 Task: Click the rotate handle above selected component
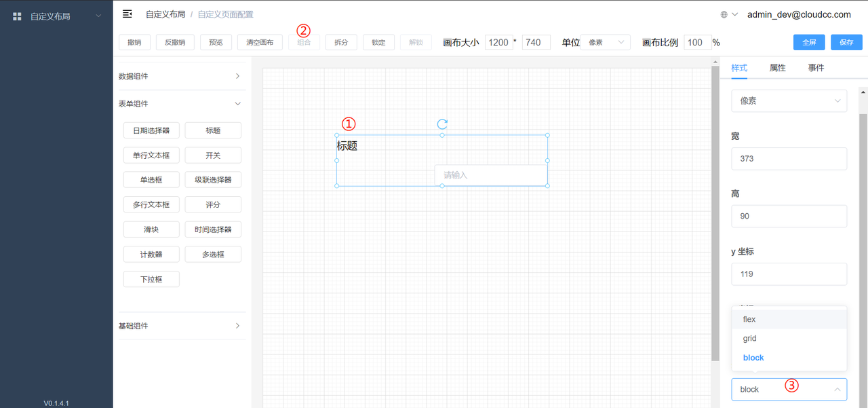(x=442, y=124)
